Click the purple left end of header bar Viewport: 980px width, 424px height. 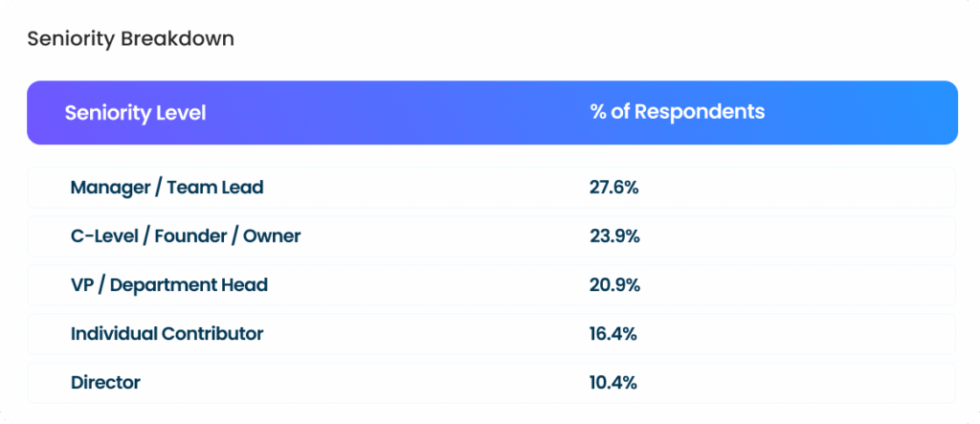coord(43,113)
